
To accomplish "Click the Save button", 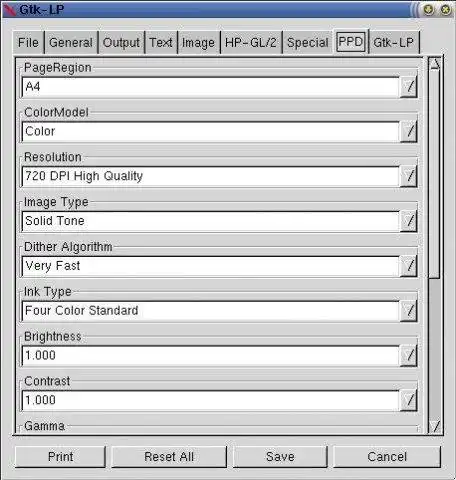I will coord(280,457).
